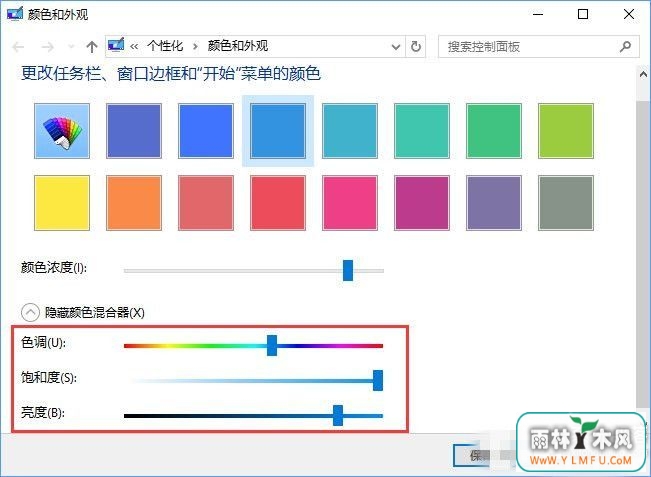The width and height of the screenshot is (651, 477).
Task: Click the 亮度 brightness slider handle
Action: tap(338, 416)
